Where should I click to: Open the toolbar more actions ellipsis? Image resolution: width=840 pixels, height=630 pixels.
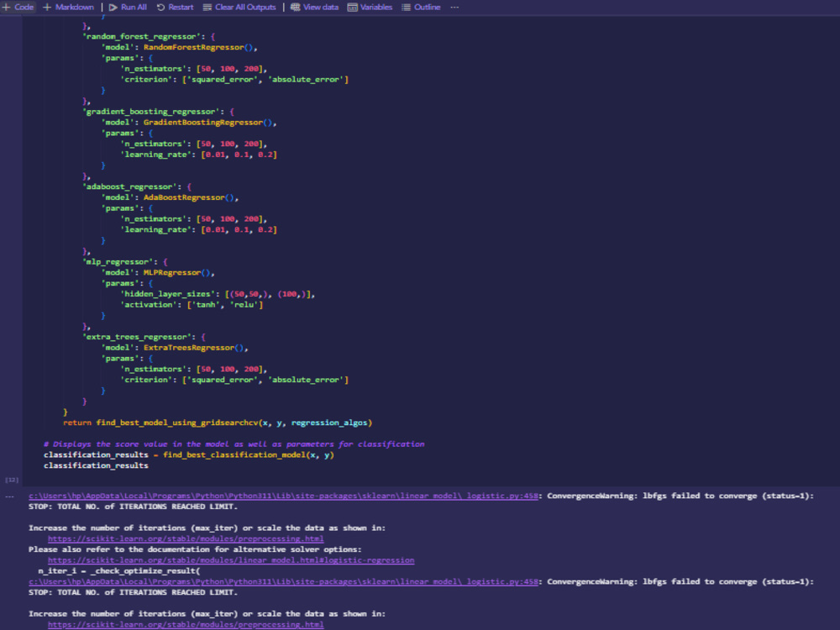[x=454, y=7]
